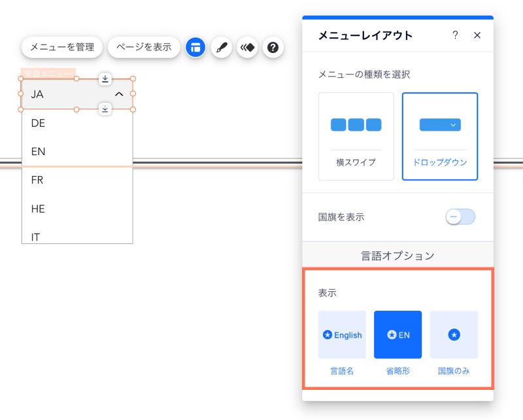Select DE from the language list

click(x=38, y=123)
